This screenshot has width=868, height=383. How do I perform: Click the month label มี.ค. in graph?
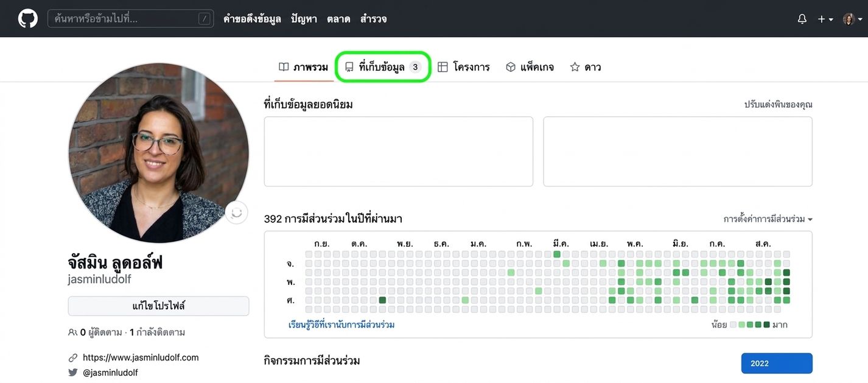click(560, 244)
